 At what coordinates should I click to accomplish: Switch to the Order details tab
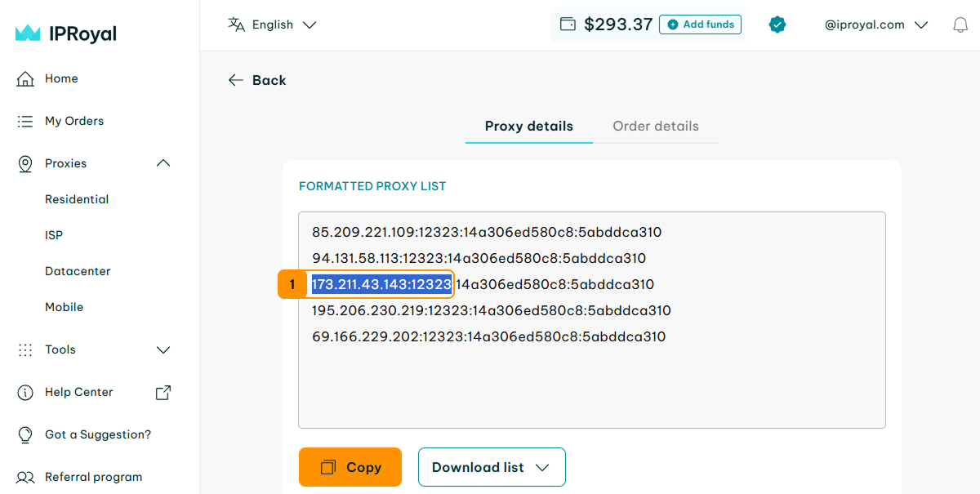tap(656, 126)
